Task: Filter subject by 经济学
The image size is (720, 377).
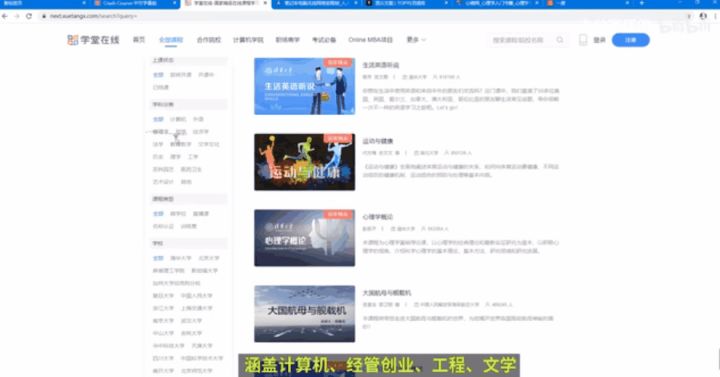Action: click(201, 132)
